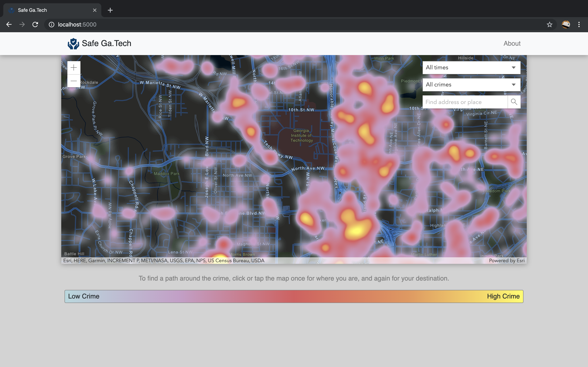Reload the page

(35, 24)
